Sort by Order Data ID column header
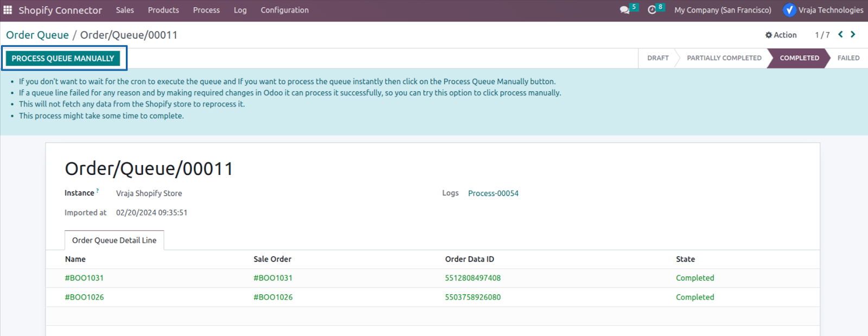 [x=469, y=259]
